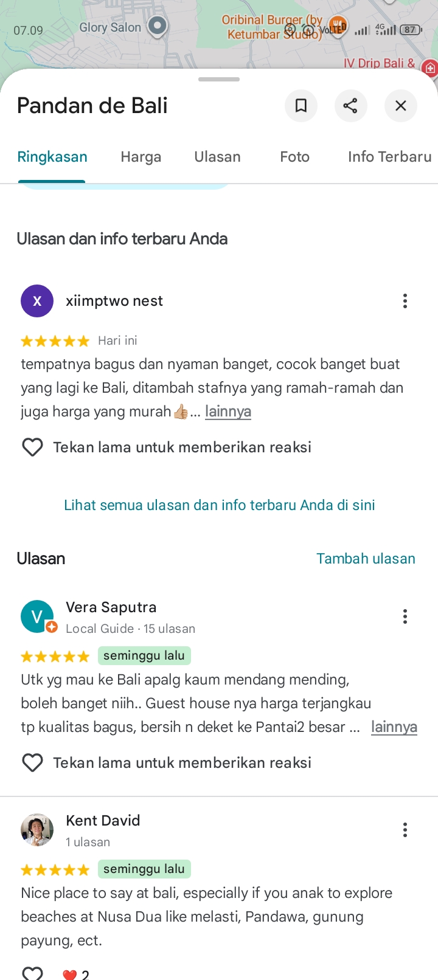
Task: Like xiimptwo nest review with heart icon
Action: coord(32,447)
